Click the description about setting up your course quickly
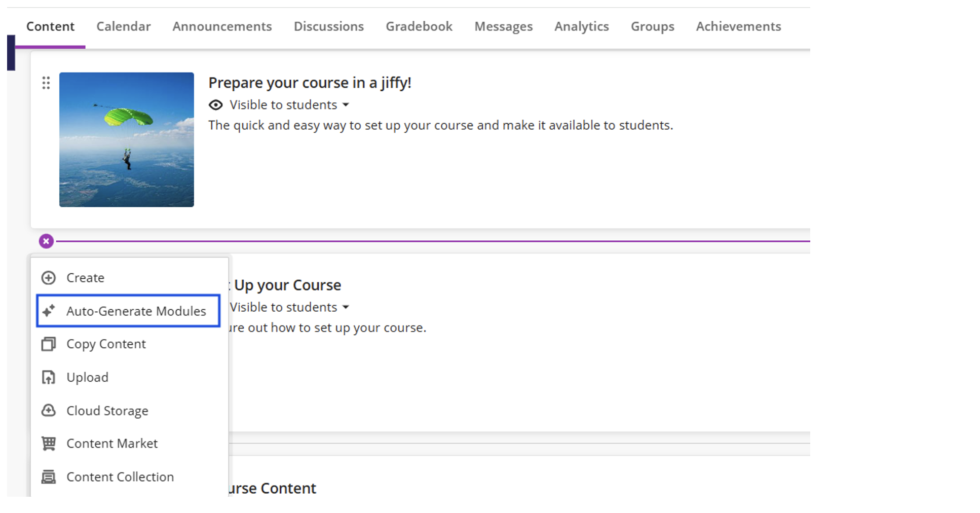The image size is (980, 513). click(441, 125)
